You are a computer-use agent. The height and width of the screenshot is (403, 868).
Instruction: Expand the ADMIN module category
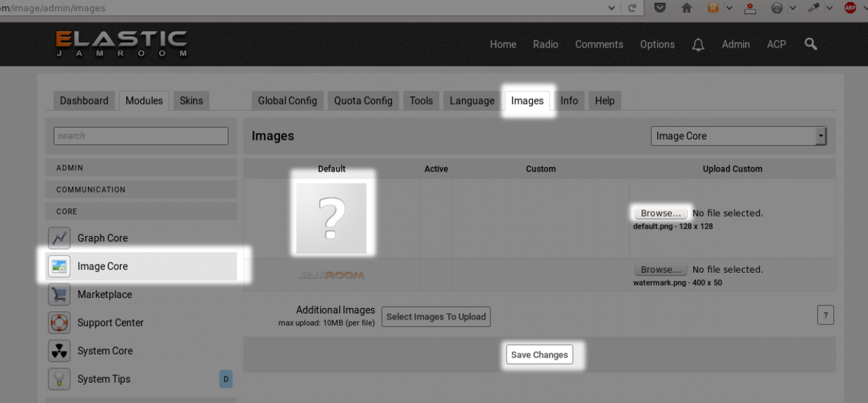pos(141,168)
